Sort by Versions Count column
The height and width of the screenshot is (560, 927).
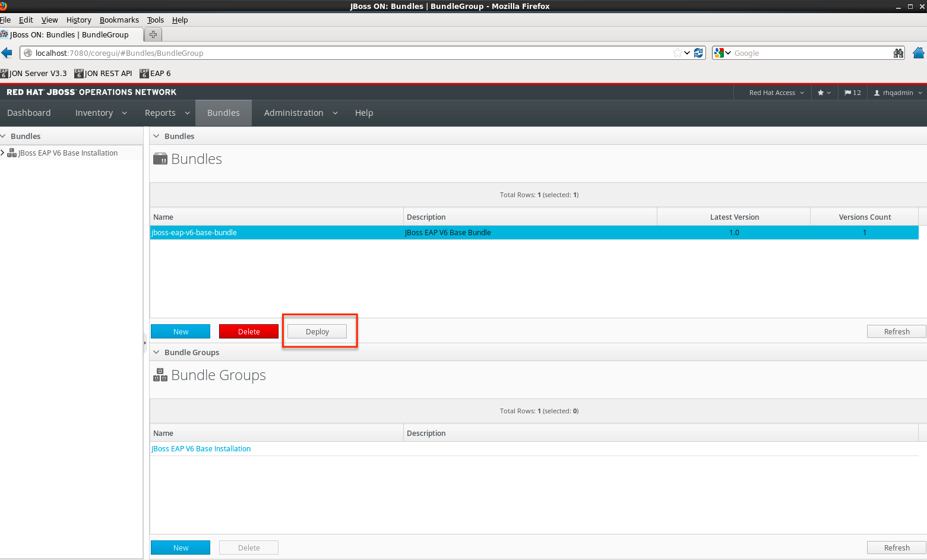point(865,217)
